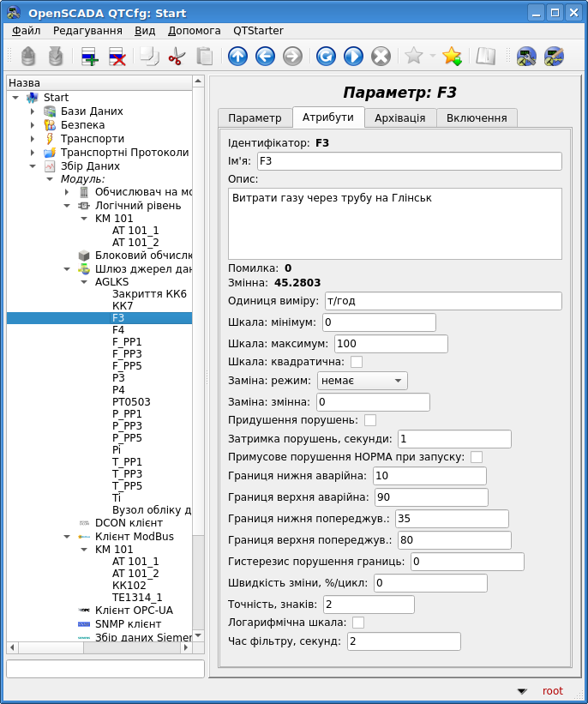This screenshot has height=704, width=588.
Task: Select the 'F_PP1' item in tree
Action: pyautogui.click(x=127, y=342)
